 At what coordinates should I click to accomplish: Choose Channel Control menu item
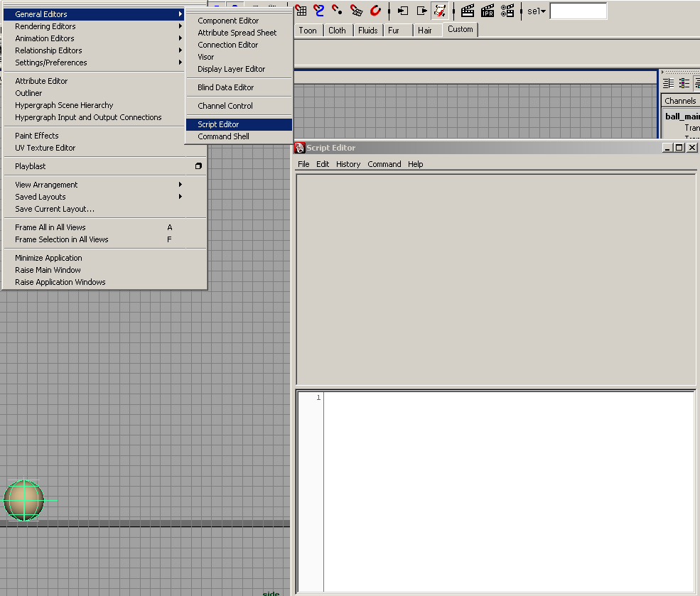coord(239,106)
